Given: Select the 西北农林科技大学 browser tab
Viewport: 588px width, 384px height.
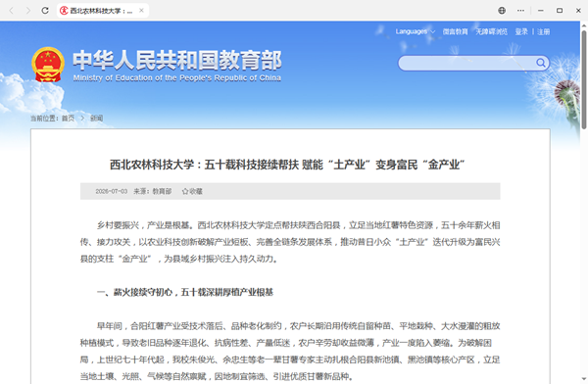Looking at the screenshot, I should click(102, 11).
